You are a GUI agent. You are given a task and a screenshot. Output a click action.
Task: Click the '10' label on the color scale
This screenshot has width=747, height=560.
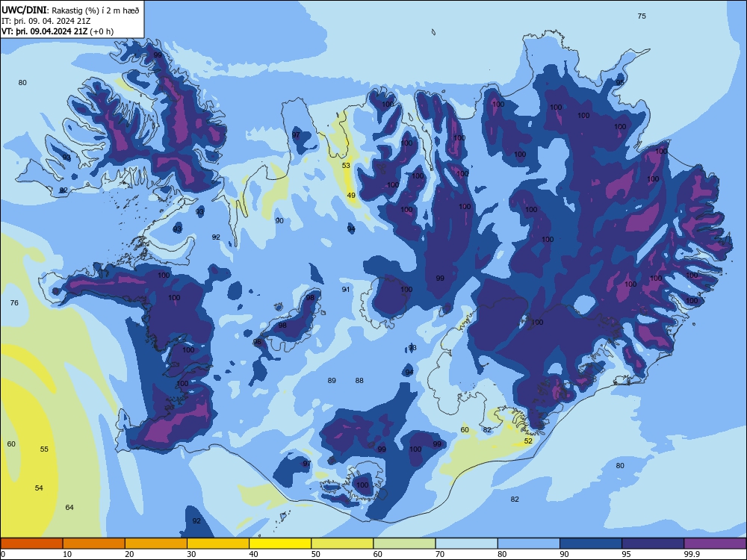(67, 554)
